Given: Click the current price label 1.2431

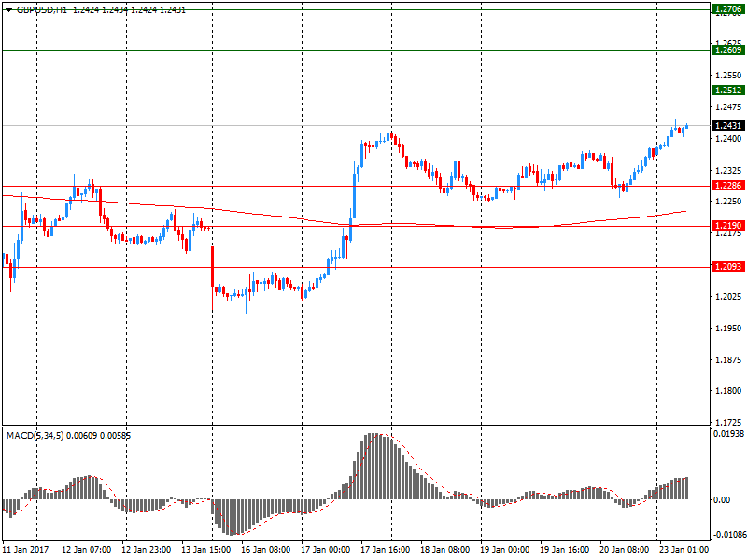Looking at the screenshot, I should click(728, 125).
